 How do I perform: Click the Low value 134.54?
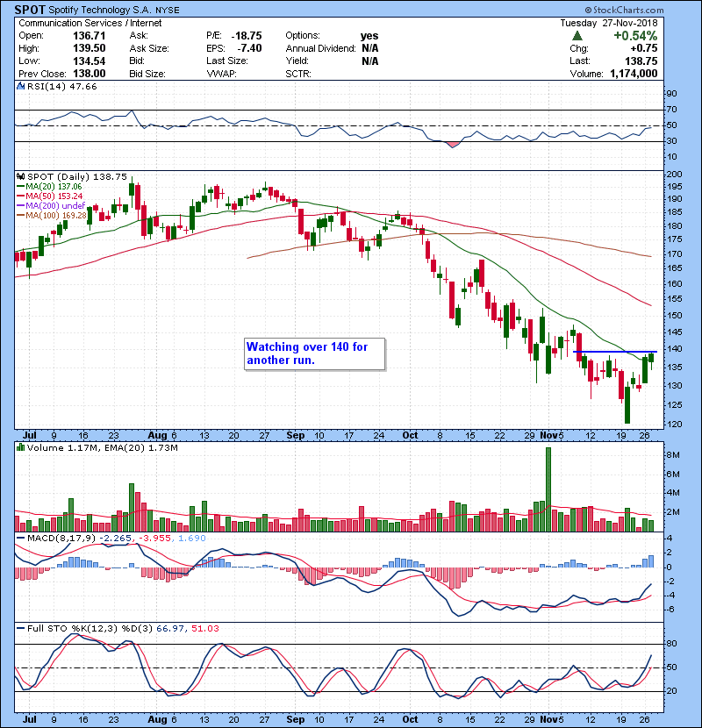[90, 61]
